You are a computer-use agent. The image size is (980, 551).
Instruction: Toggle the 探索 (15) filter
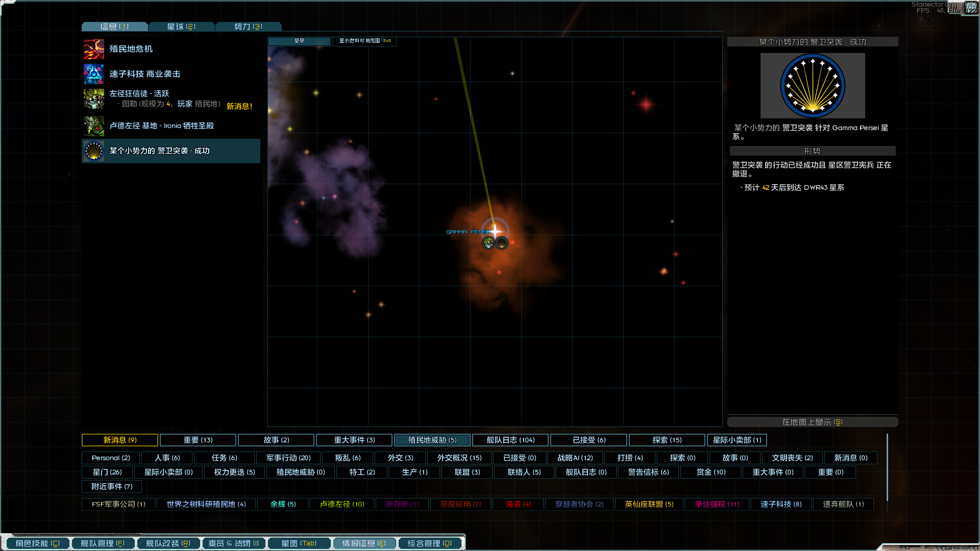tap(667, 440)
